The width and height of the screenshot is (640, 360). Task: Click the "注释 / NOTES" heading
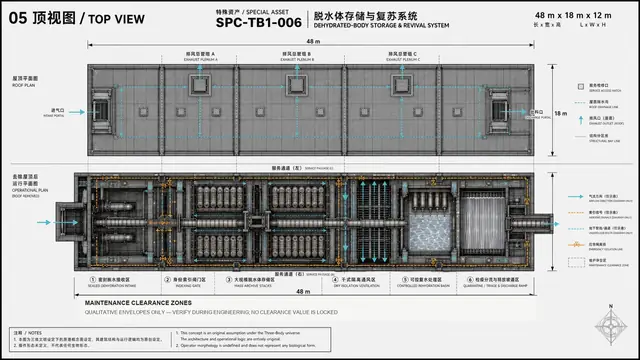coord(28,333)
